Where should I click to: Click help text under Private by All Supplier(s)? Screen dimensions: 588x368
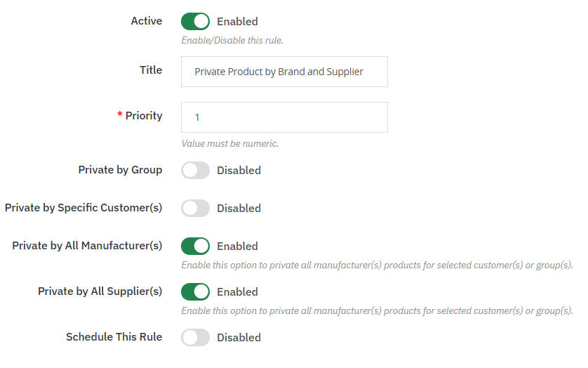click(377, 310)
